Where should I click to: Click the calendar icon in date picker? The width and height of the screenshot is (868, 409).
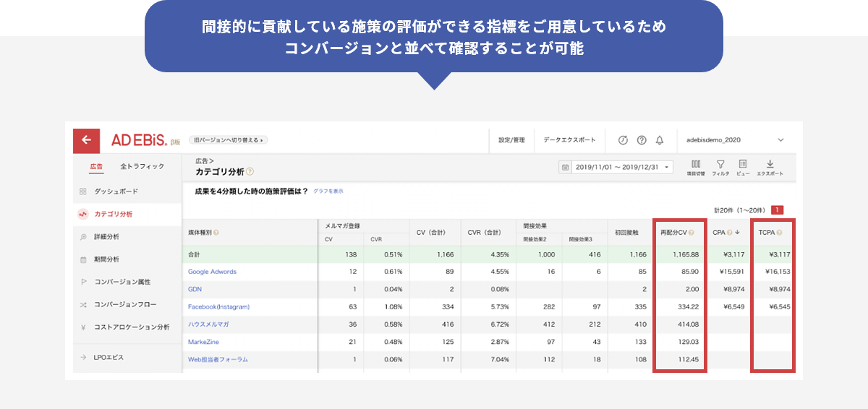click(x=566, y=167)
